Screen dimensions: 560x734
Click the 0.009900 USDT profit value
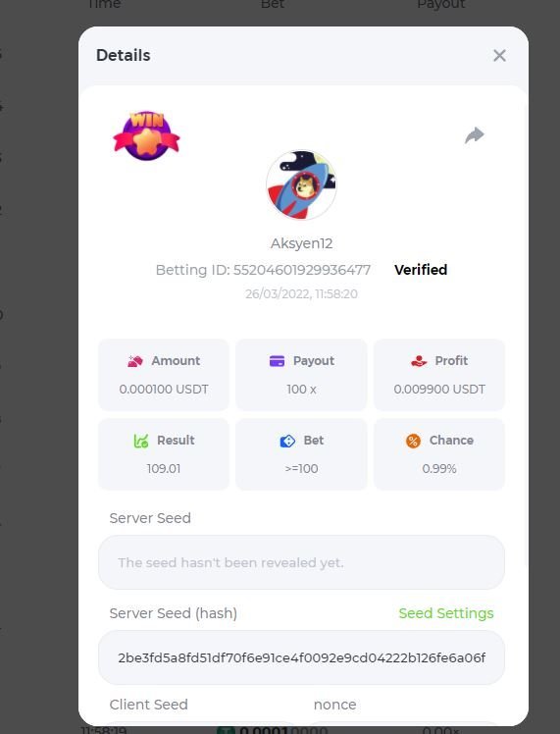(x=439, y=389)
